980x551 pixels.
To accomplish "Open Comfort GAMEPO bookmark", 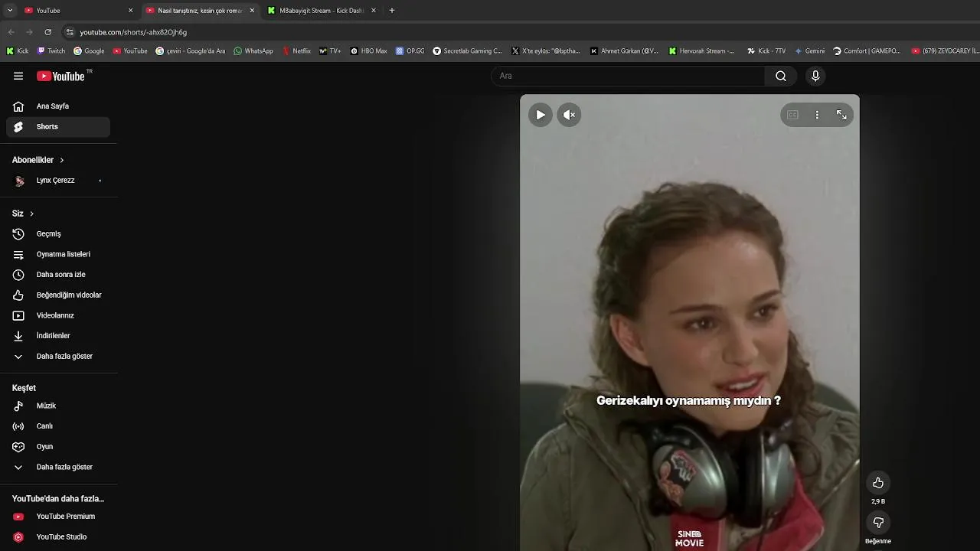I will pyautogui.click(x=867, y=51).
